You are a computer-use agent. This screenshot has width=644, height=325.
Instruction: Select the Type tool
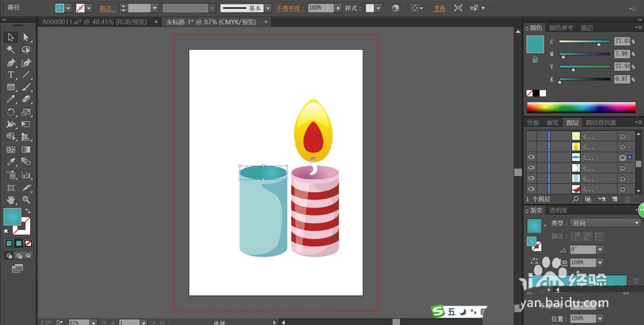11,75
